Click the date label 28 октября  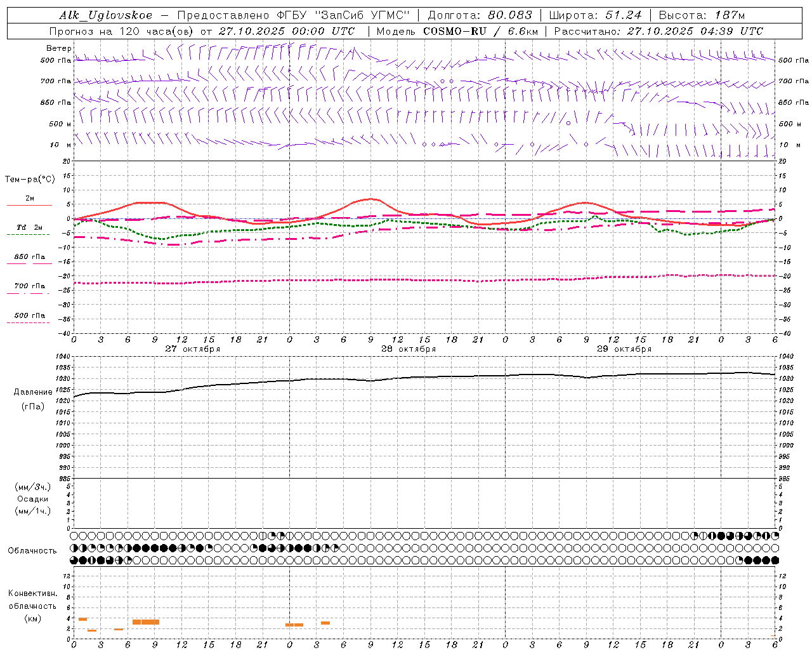[x=409, y=349]
